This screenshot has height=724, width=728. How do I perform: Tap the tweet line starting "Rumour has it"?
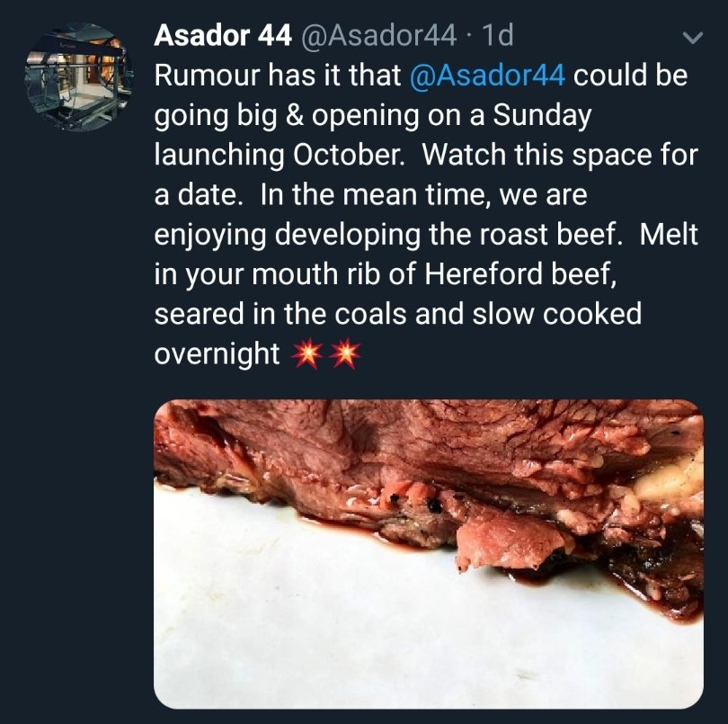pyautogui.click(x=279, y=76)
